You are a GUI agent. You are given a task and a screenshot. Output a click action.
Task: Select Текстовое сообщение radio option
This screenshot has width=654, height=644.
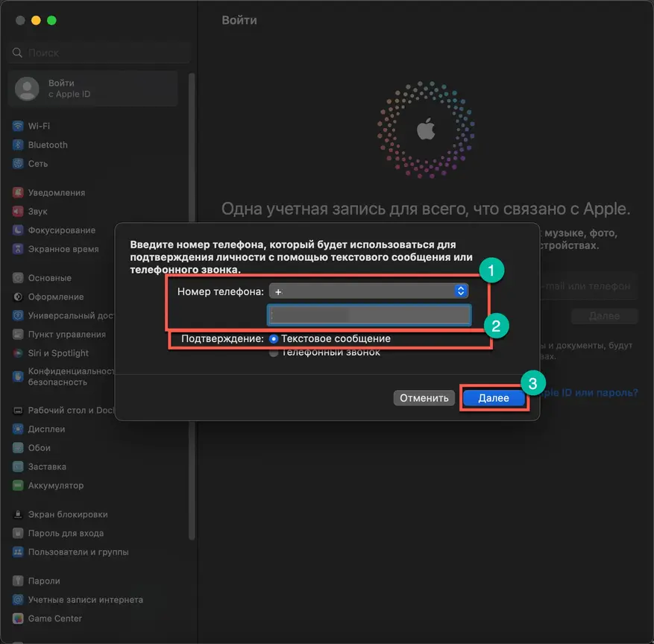274,339
